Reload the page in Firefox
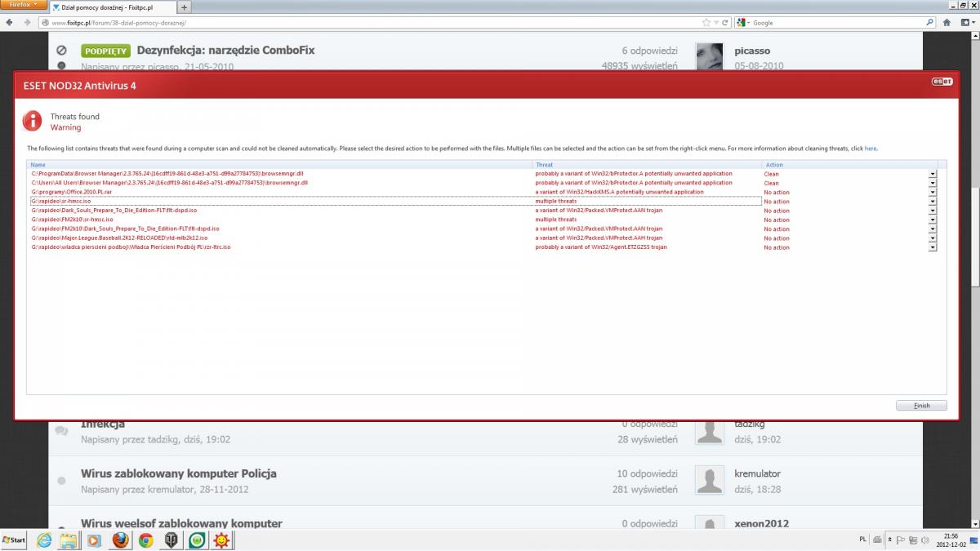The image size is (980, 551). 724,23
